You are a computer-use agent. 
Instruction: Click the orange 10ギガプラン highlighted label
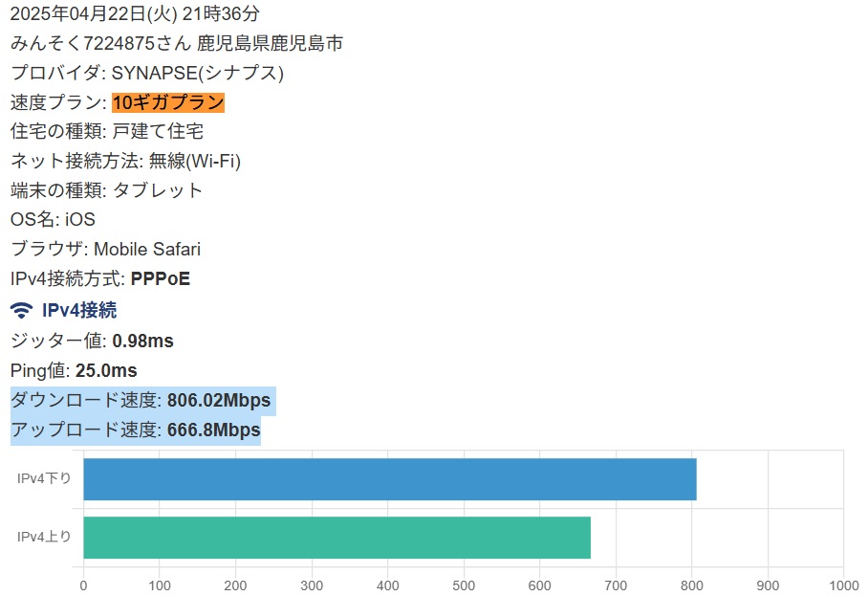click(x=168, y=102)
